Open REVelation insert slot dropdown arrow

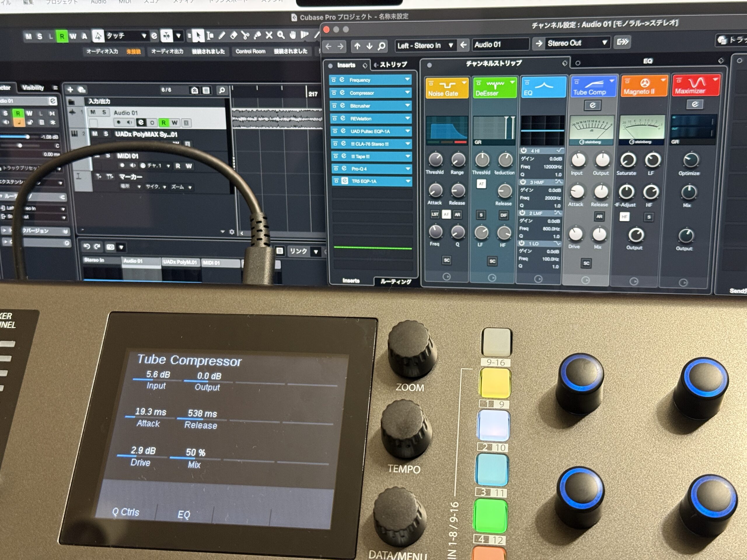point(408,118)
